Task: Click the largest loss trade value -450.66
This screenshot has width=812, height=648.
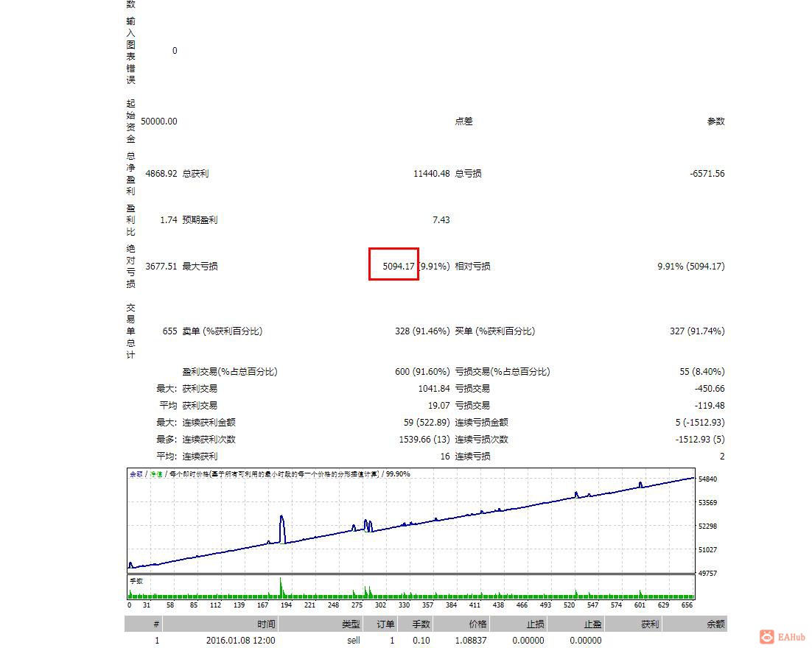Action: pos(710,388)
